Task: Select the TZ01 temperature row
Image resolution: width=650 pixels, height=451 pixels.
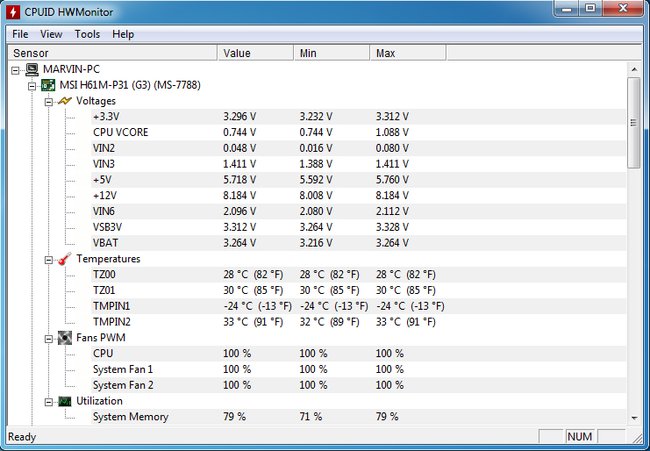Action: 358,290
